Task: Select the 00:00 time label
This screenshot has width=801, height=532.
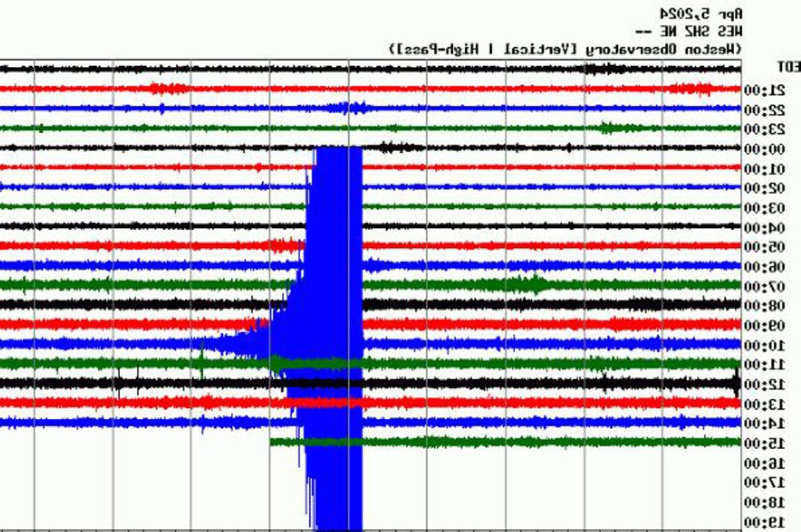Action: [x=765, y=149]
